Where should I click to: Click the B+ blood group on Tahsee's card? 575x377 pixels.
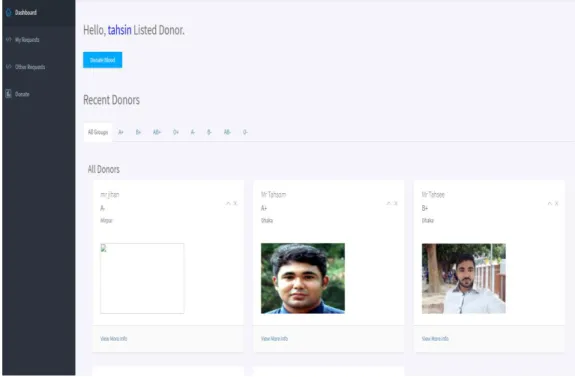[425, 208]
